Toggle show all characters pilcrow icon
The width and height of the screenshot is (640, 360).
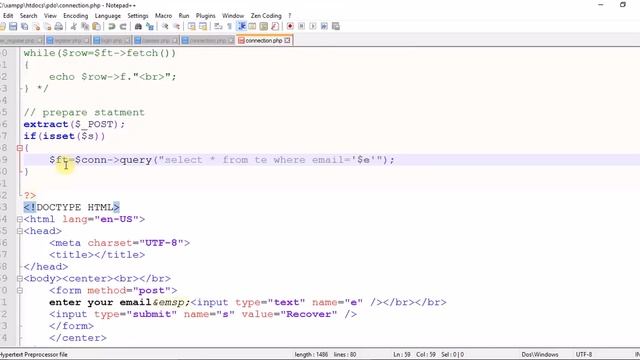tap(229, 27)
